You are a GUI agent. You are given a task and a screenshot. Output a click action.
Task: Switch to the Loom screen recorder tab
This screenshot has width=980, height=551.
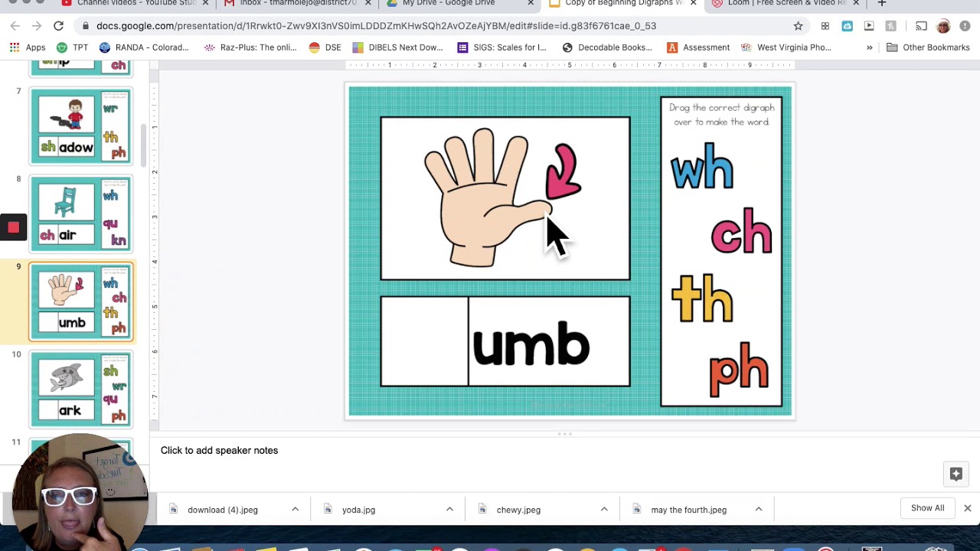click(x=785, y=3)
